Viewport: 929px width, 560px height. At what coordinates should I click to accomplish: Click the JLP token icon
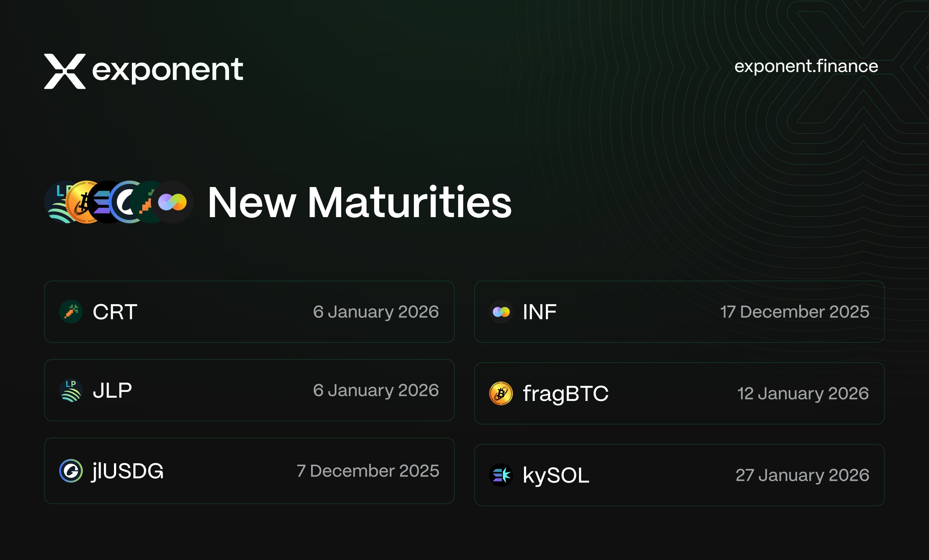[x=71, y=390]
